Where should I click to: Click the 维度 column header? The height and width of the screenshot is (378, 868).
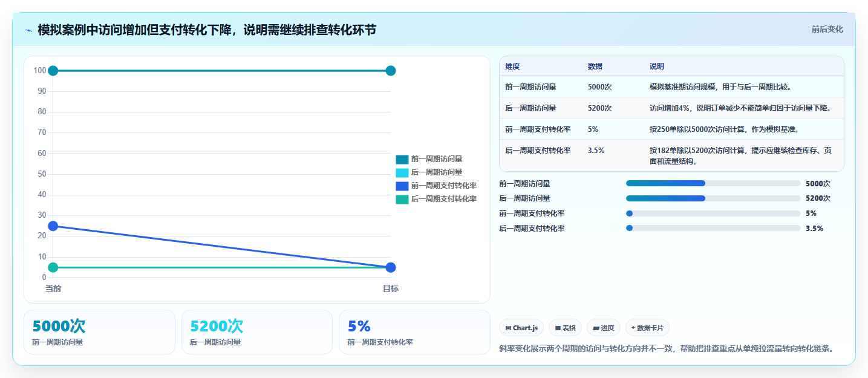point(512,67)
